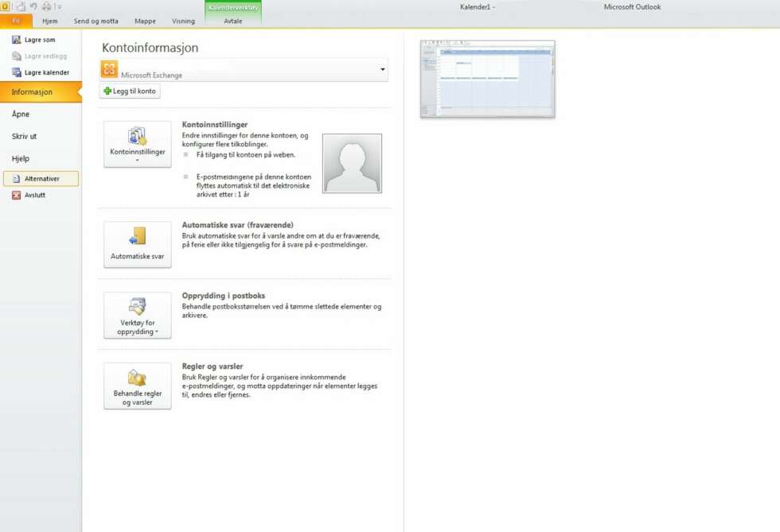This screenshot has height=532, width=780.
Task: Click the Regler og varsler heading
Action: click(213, 366)
